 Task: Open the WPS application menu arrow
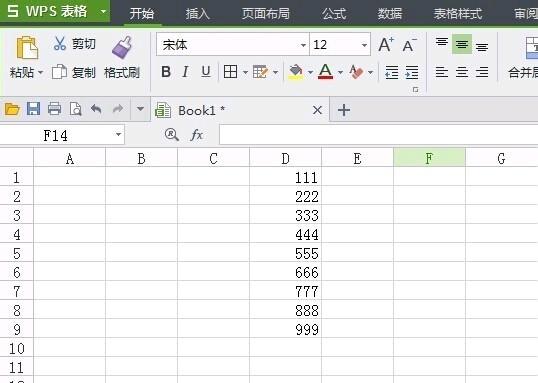pyautogui.click(x=103, y=12)
